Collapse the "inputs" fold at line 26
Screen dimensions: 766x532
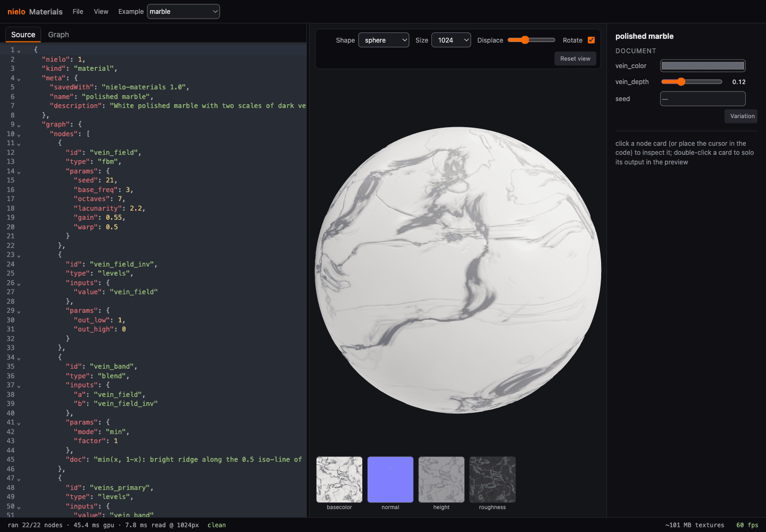tap(19, 284)
